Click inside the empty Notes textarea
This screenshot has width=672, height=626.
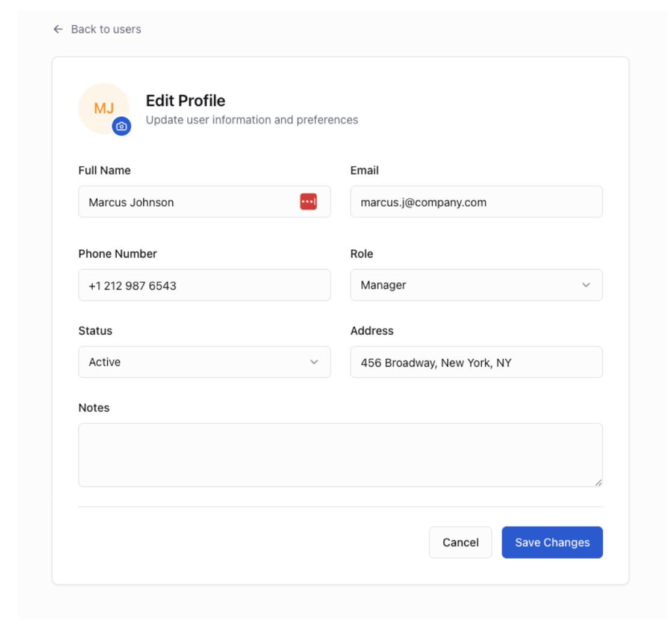click(340, 454)
